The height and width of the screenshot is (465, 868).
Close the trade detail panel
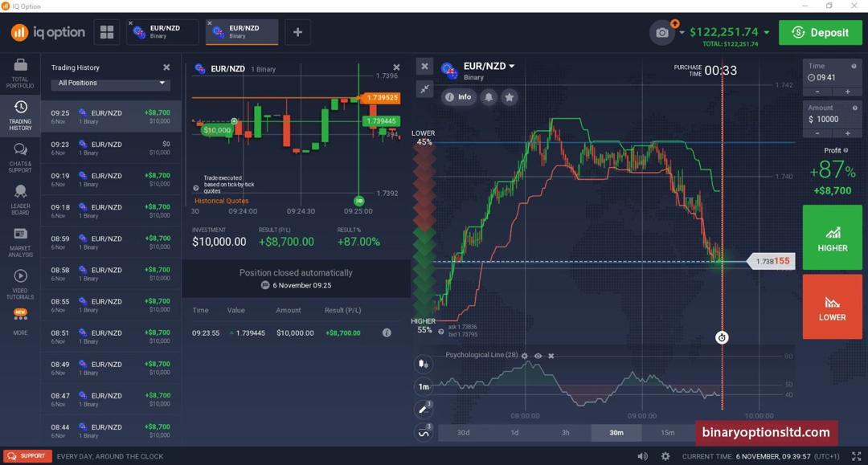pos(396,67)
